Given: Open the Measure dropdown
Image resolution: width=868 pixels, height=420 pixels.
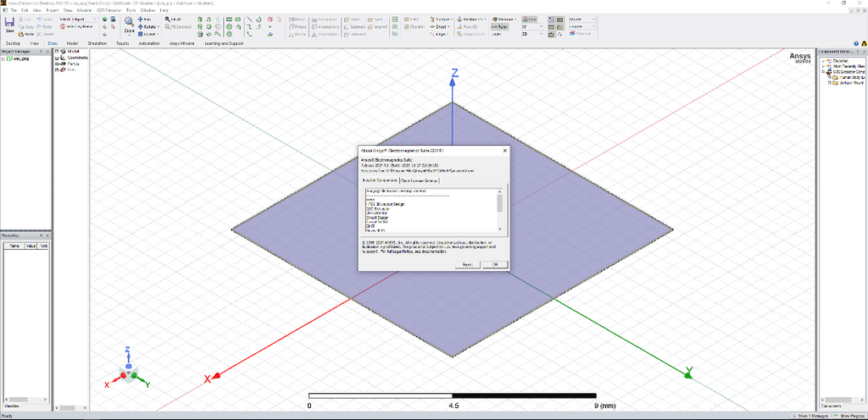Looking at the screenshot, I should (x=516, y=19).
